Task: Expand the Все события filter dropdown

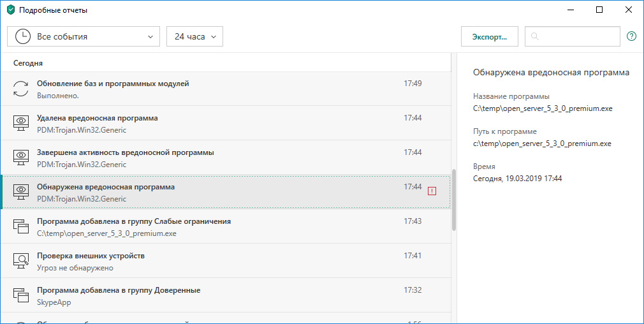Action: [x=83, y=36]
